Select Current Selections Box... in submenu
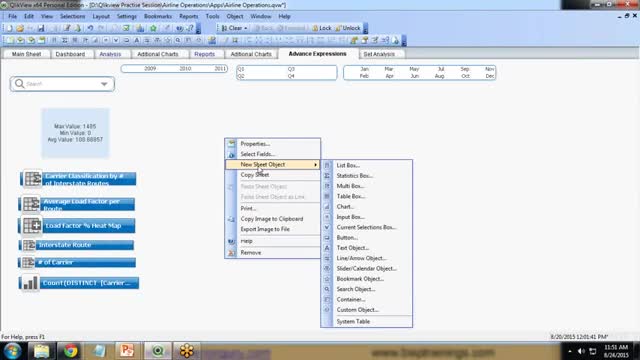This screenshot has width=640, height=360. pyautogui.click(x=367, y=227)
